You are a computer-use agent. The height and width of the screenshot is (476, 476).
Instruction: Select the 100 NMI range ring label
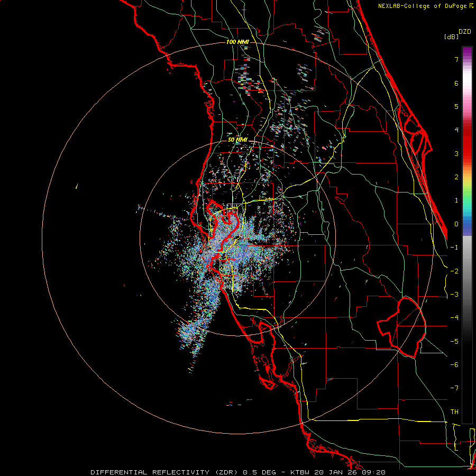point(237,42)
